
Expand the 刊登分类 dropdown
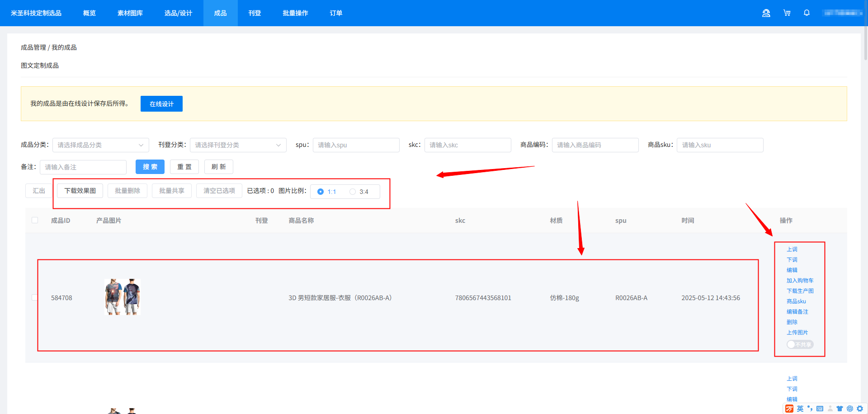(x=238, y=145)
